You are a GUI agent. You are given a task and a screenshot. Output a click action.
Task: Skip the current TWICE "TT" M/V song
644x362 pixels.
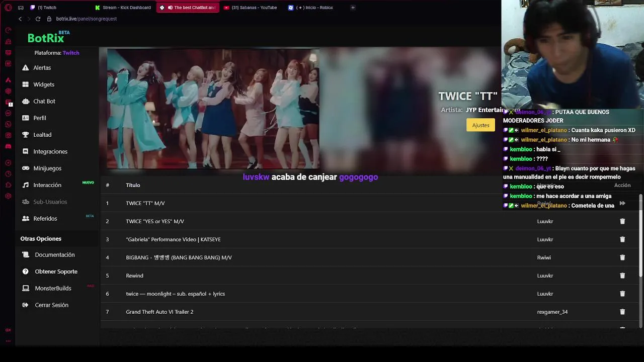[622, 203]
